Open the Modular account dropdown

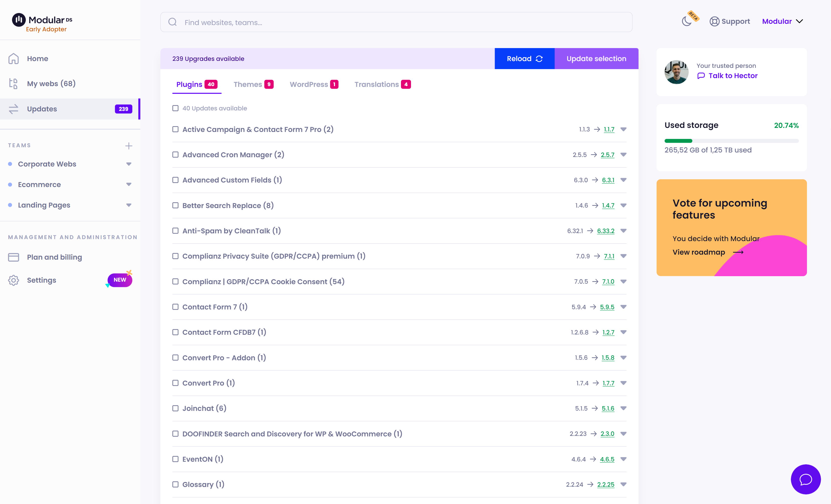[x=782, y=21]
